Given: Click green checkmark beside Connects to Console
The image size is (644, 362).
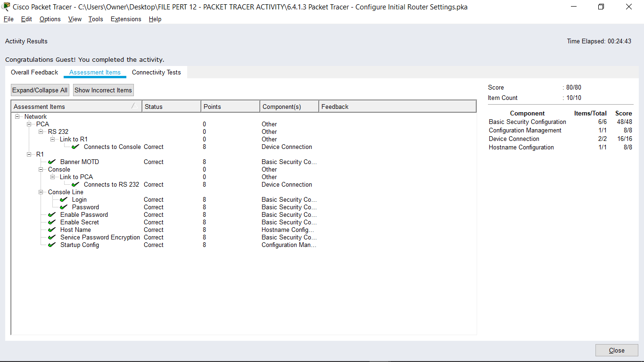Looking at the screenshot, I should (75, 147).
